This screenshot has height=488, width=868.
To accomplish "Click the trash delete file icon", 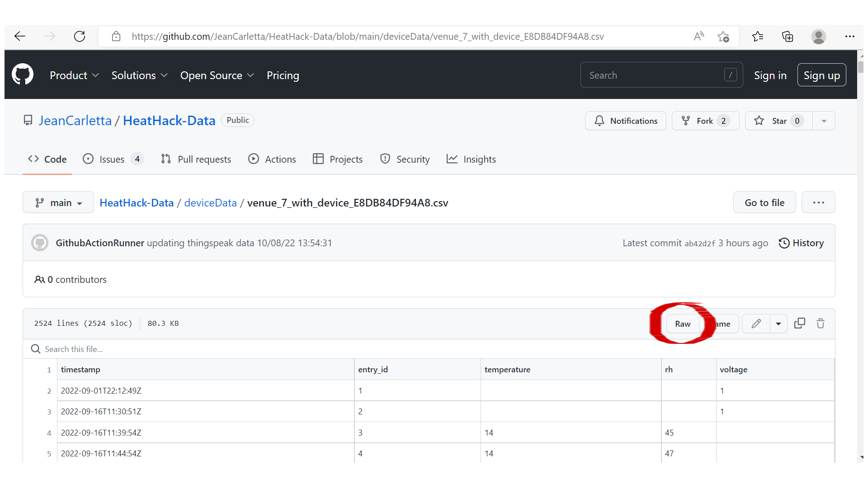I will pos(821,324).
